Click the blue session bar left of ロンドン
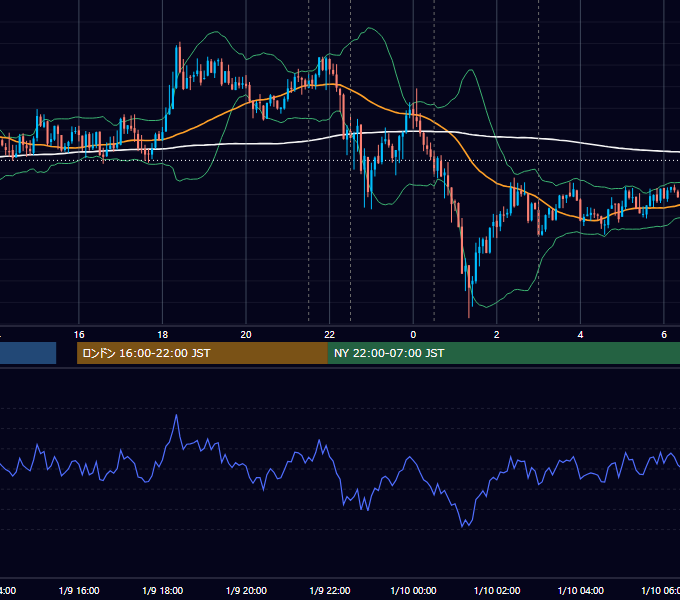680x600 pixels. click(28, 353)
